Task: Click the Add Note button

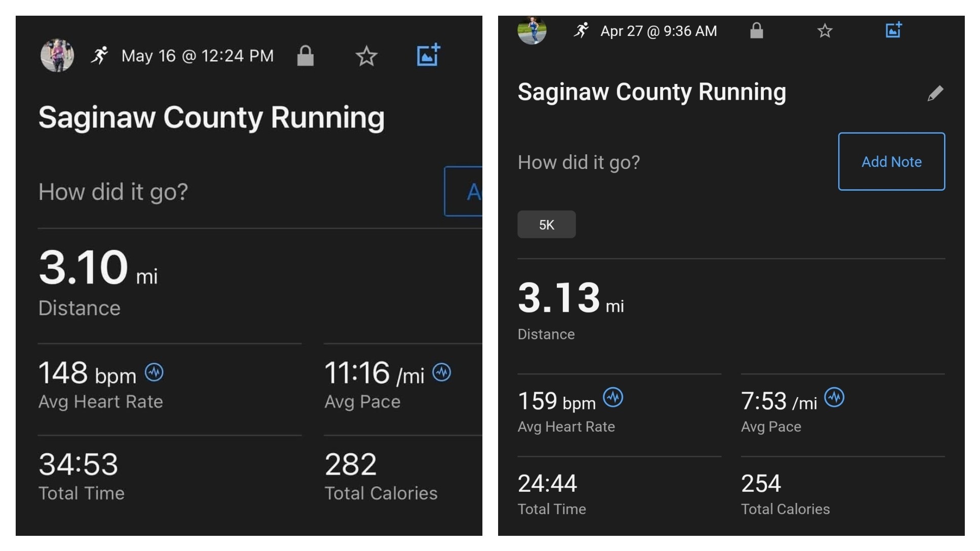Action: pyautogui.click(x=891, y=161)
